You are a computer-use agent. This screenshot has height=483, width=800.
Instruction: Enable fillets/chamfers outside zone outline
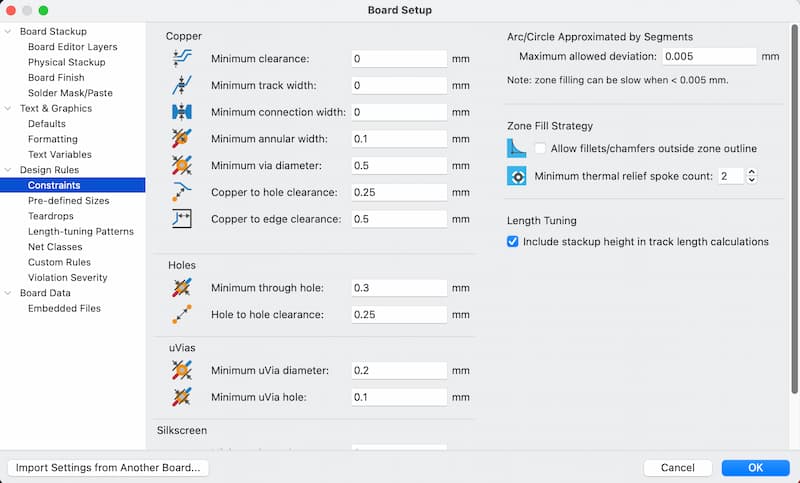540,149
